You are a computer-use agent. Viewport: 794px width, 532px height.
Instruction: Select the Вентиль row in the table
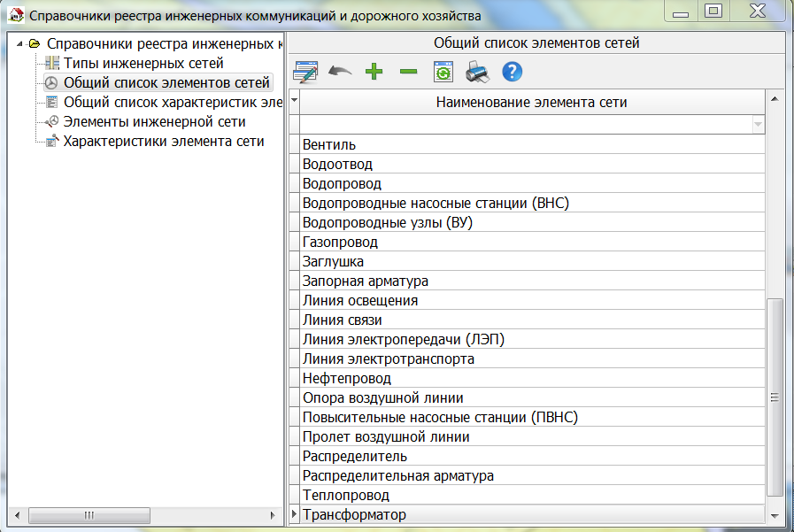pos(443,144)
